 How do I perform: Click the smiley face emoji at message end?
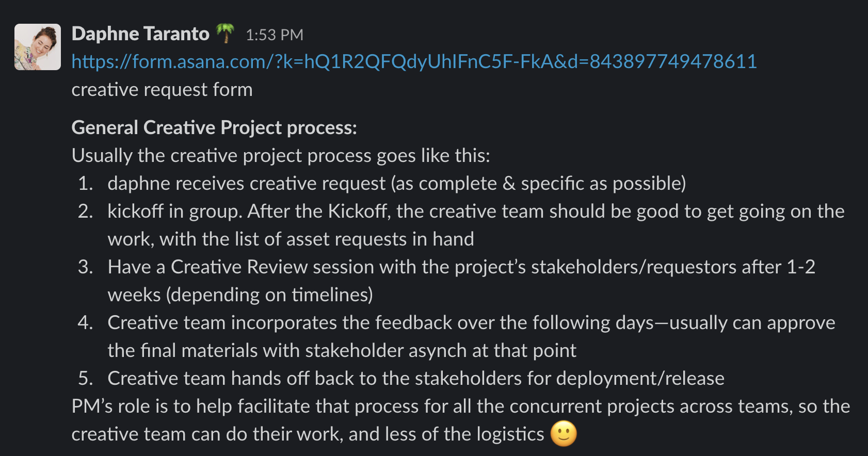pyautogui.click(x=563, y=434)
